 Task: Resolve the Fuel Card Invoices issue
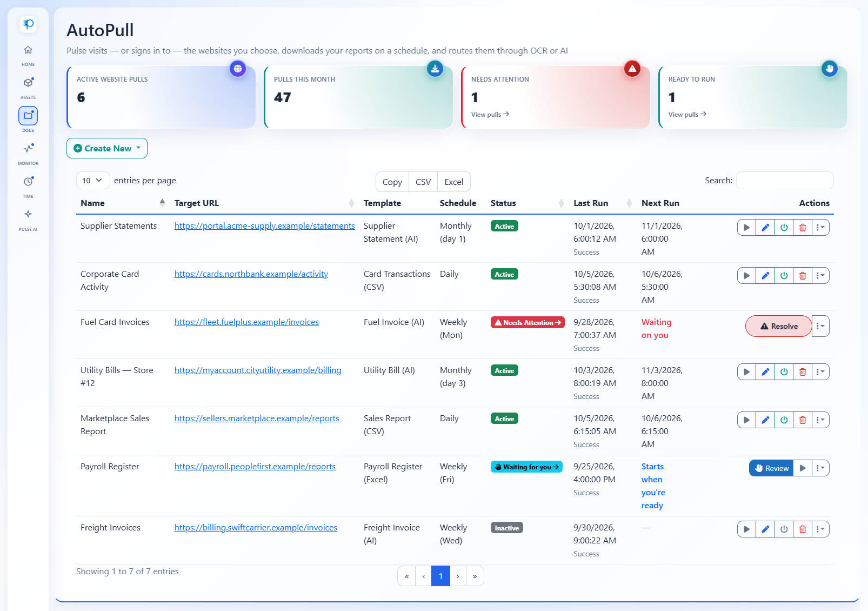coord(779,326)
